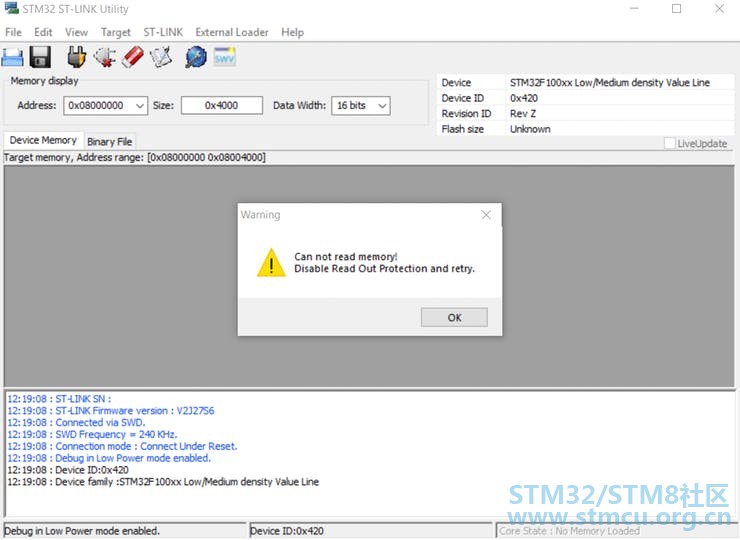Click log line ST-LINK SN

[x=59, y=399]
